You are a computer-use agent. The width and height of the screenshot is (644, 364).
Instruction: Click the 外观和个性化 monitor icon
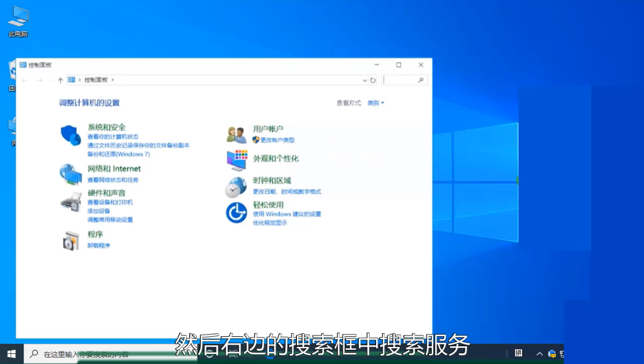pos(237,160)
